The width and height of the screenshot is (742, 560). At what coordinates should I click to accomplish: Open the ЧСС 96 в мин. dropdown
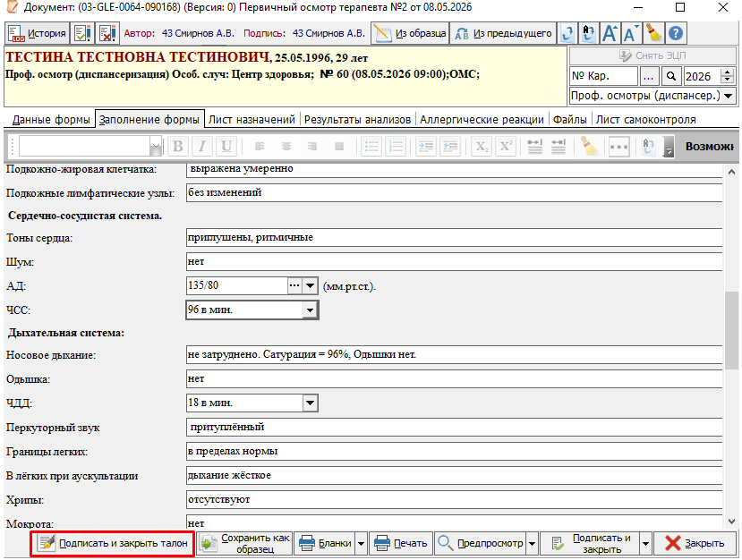click(310, 310)
